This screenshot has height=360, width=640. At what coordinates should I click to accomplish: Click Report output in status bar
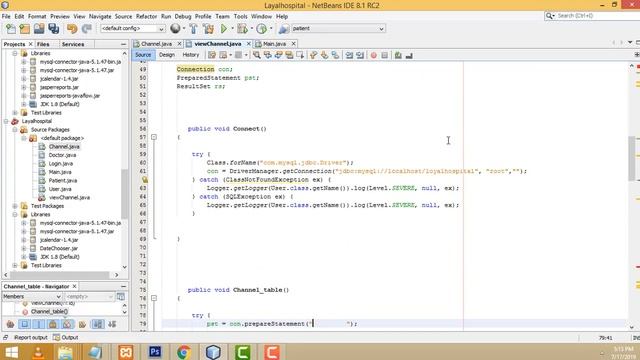[x=31, y=338]
